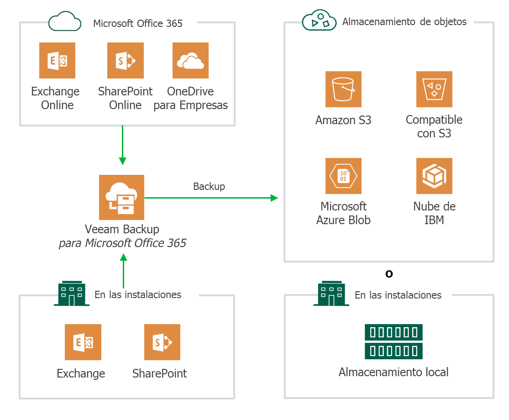Select the Nube de IBM icon

point(434,176)
